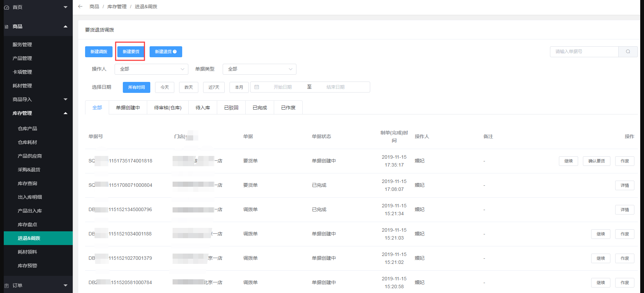Switch to the 待审核(仓库) tab

tap(168, 108)
